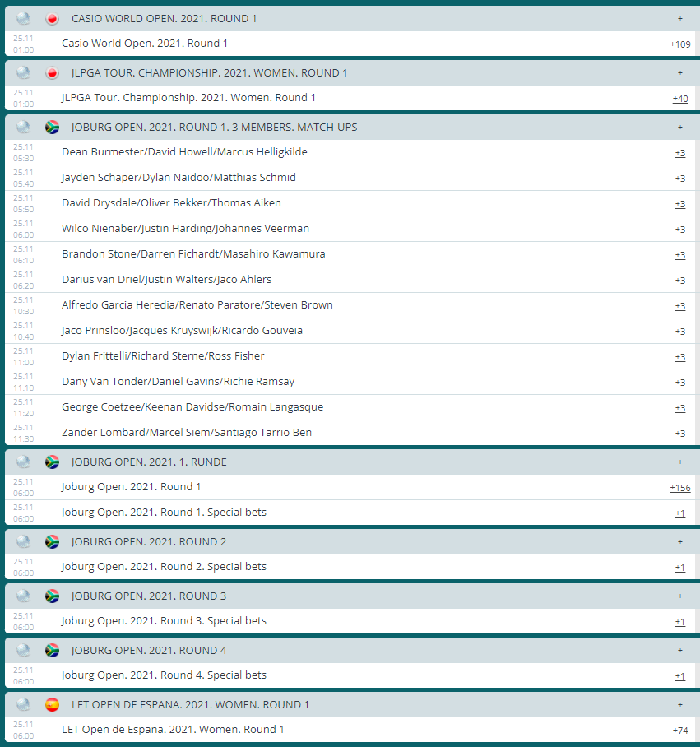Open +109 markets for Casio World Open
The height and width of the screenshot is (747, 700).
coord(680,44)
